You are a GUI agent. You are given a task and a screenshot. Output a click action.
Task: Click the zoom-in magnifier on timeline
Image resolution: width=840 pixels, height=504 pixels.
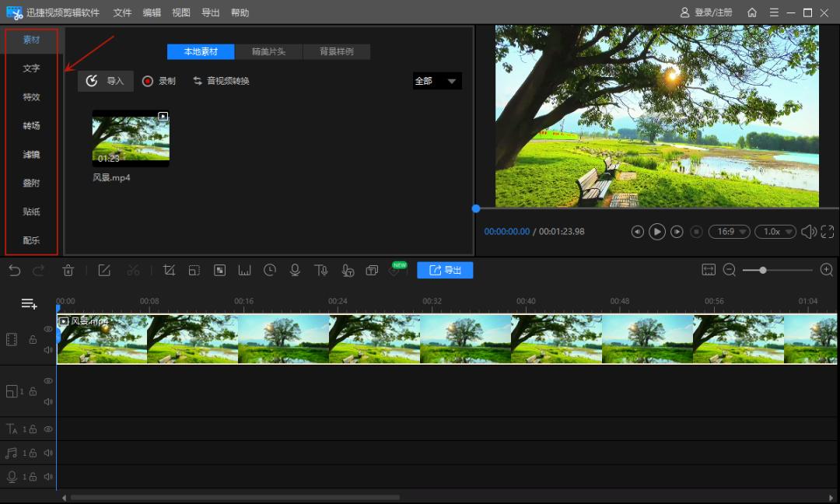[827, 270]
